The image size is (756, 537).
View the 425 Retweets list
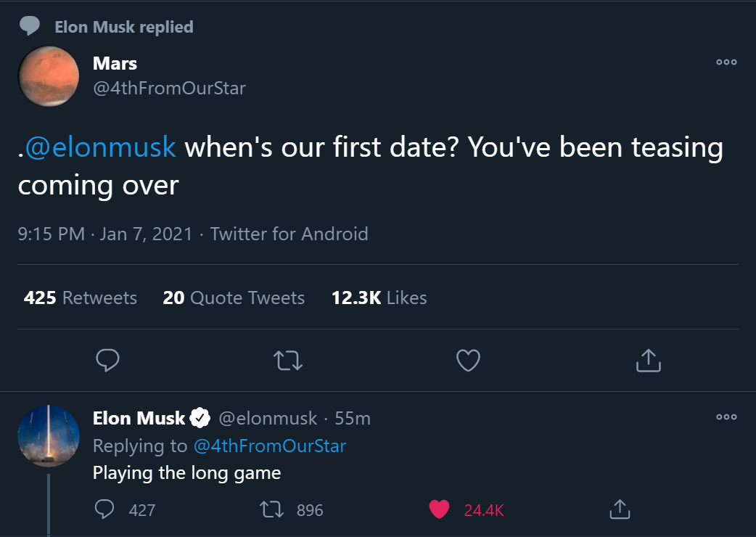click(x=80, y=298)
